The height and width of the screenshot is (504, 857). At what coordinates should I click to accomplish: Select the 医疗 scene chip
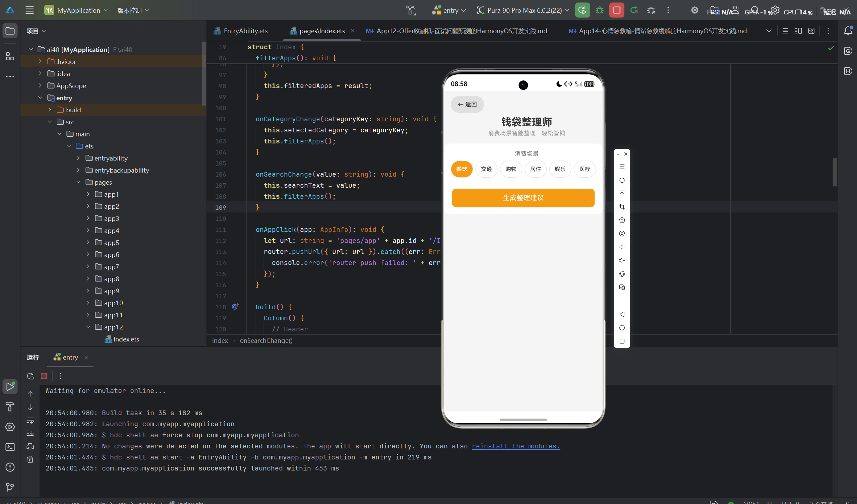coord(585,169)
